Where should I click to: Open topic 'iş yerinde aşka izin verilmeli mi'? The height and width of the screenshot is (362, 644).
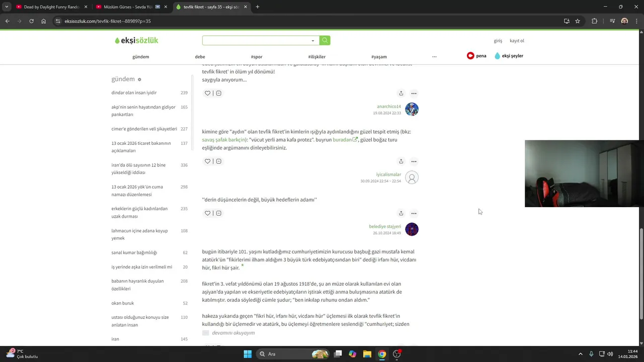click(x=149, y=267)
